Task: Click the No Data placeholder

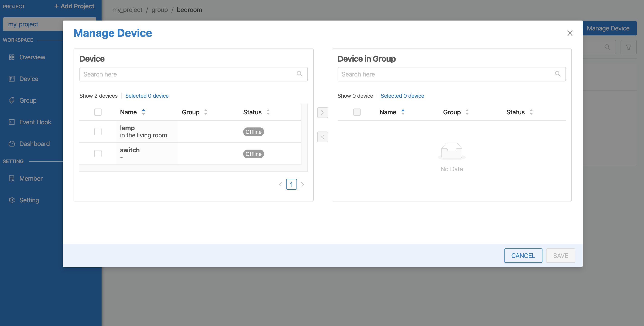Action: [x=452, y=157]
